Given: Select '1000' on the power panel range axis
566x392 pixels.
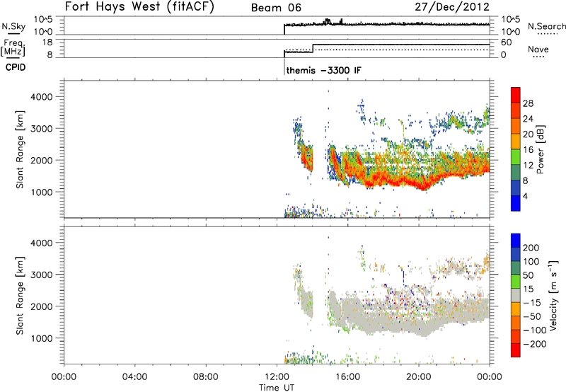Looking at the screenshot, I should 42,192.
